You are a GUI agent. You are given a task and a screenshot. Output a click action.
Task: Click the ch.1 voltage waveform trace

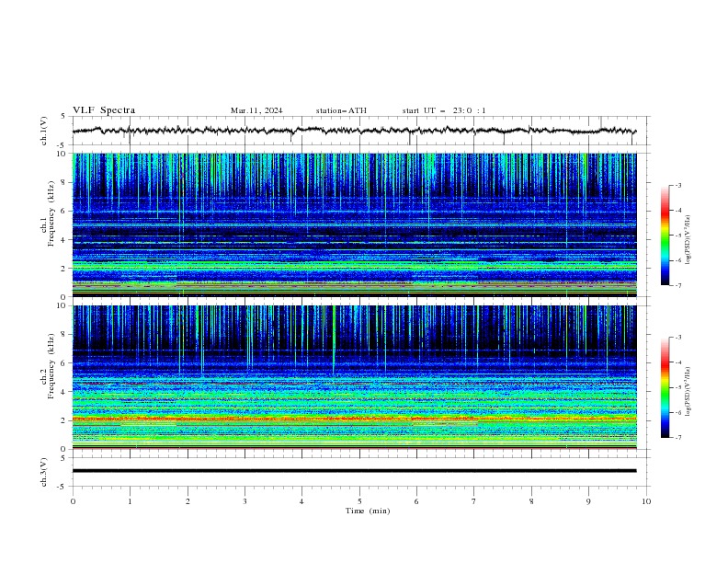click(354, 131)
